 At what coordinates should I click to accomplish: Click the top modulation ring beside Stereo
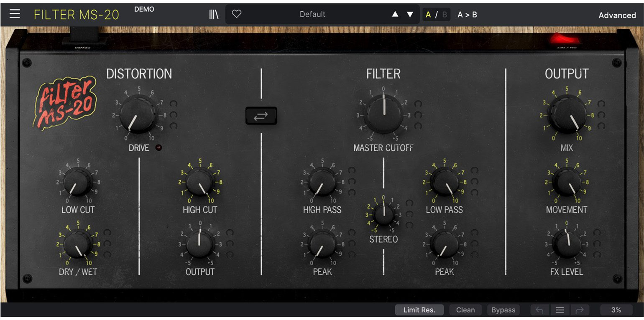pos(409,203)
